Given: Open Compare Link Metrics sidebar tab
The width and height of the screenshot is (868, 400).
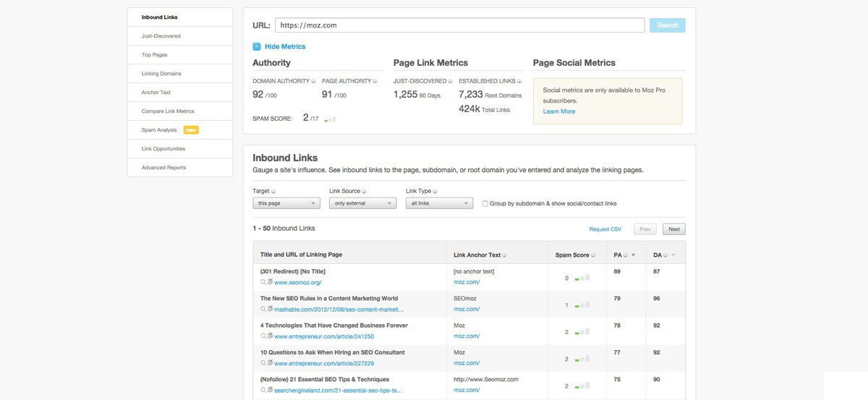Looking at the screenshot, I should click(x=180, y=111).
